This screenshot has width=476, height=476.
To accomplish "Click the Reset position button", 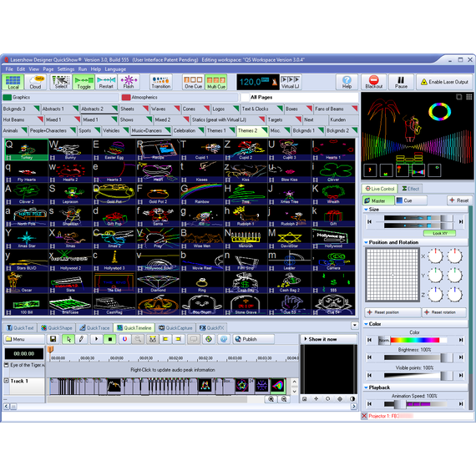I will point(392,312).
